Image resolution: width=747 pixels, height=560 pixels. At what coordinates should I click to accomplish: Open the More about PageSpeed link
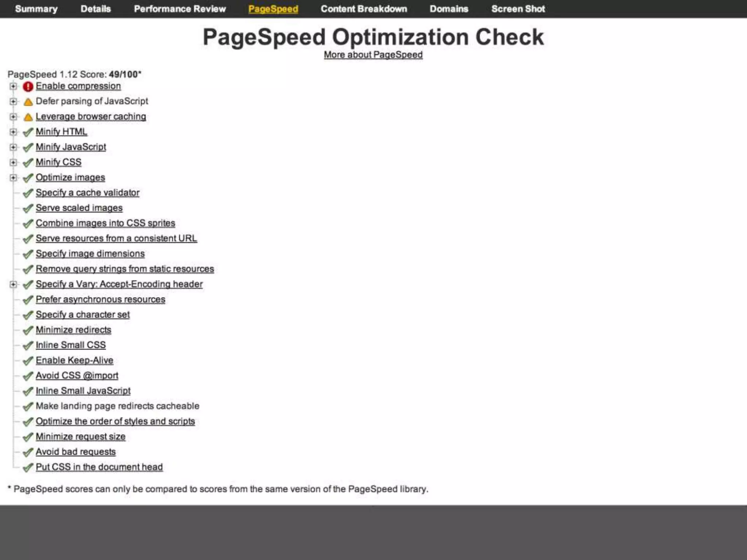(373, 55)
